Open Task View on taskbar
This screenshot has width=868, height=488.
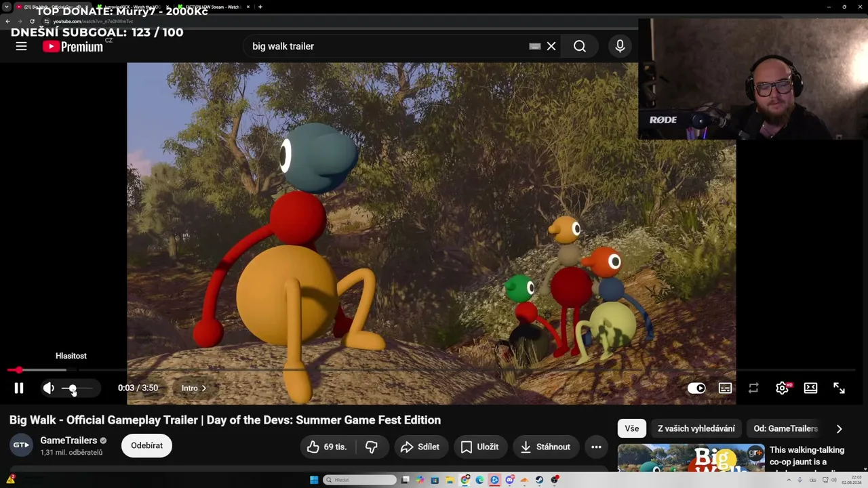[x=405, y=480]
